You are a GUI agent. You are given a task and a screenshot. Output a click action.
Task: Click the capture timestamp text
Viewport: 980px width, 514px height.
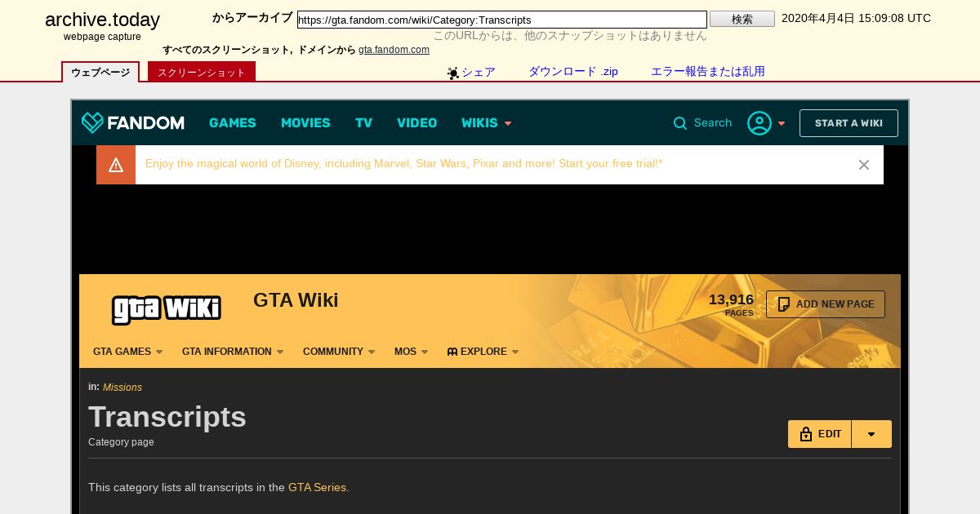click(856, 18)
